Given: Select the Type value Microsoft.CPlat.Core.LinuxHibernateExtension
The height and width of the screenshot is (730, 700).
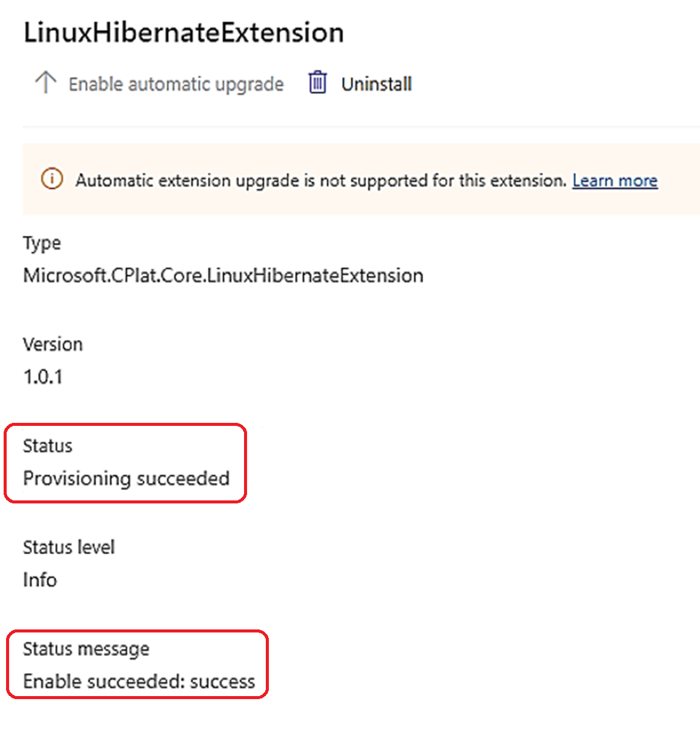Looking at the screenshot, I should coord(223,276).
